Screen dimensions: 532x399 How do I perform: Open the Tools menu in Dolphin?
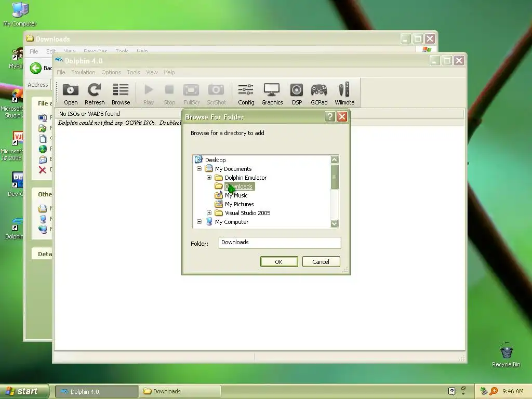click(x=134, y=72)
